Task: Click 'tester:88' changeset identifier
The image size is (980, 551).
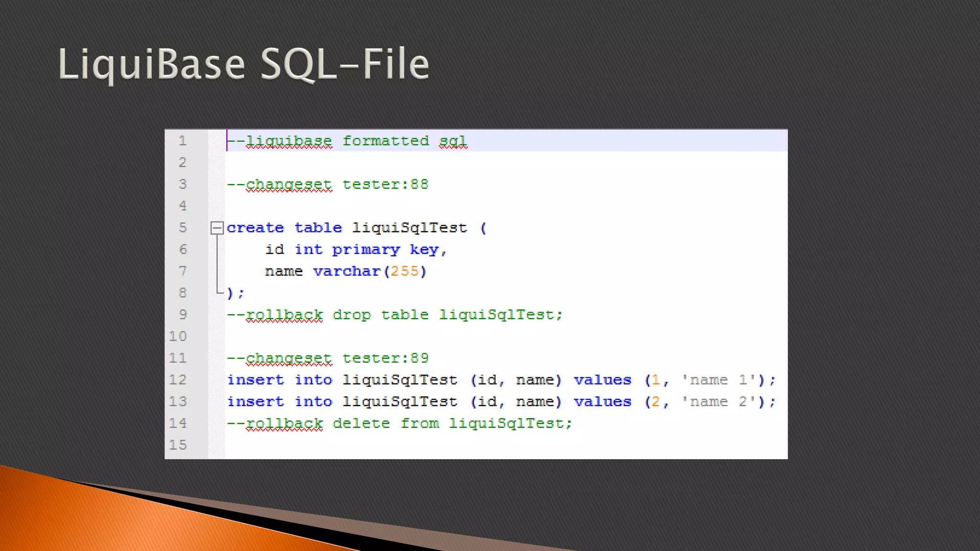Action: [x=385, y=185]
